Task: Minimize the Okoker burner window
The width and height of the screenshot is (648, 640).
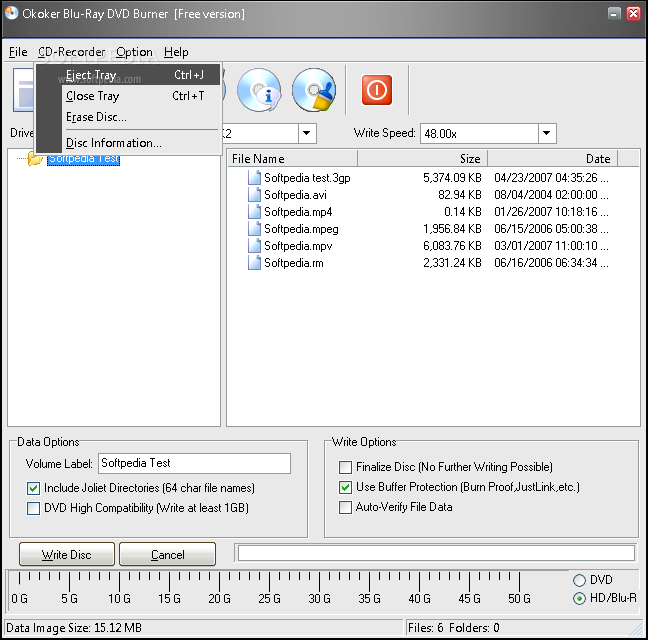Action: pyautogui.click(x=614, y=14)
